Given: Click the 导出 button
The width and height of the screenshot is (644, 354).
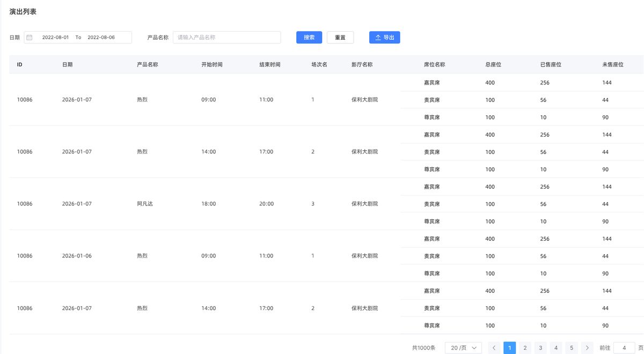Looking at the screenshot, I should point(384,38).
